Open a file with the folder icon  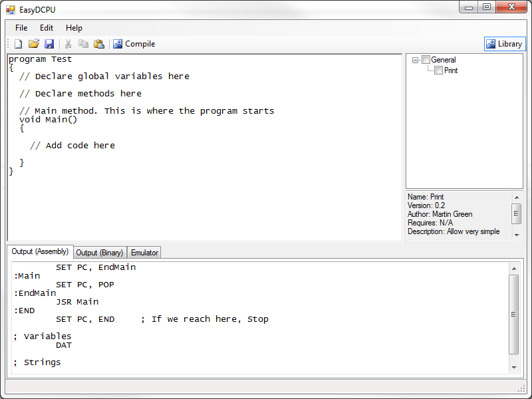(34, 44)
